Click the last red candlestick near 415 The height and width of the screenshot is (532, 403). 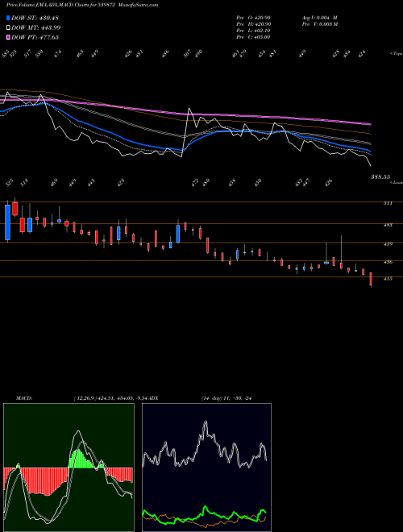pyautogui.click(x=371, y=279)
